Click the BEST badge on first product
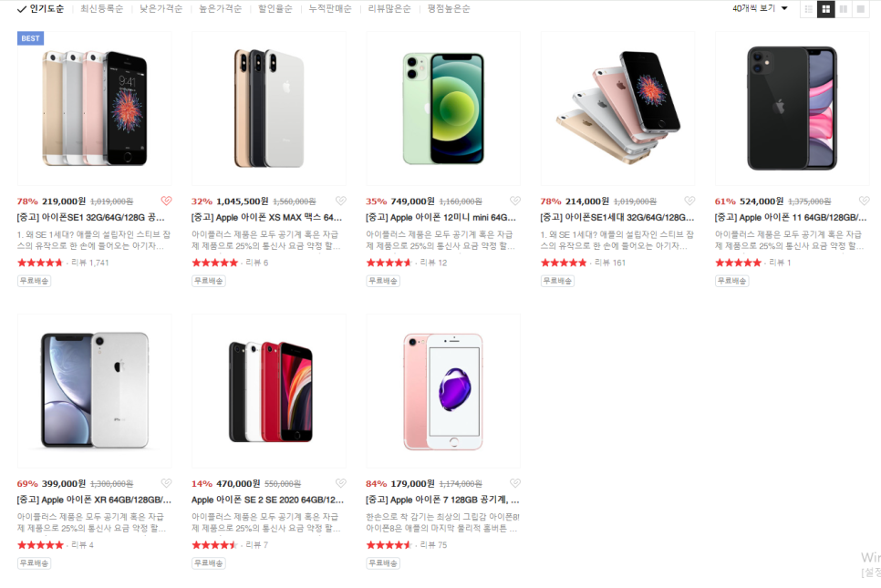The image size is (881, 588). point(30,38)
